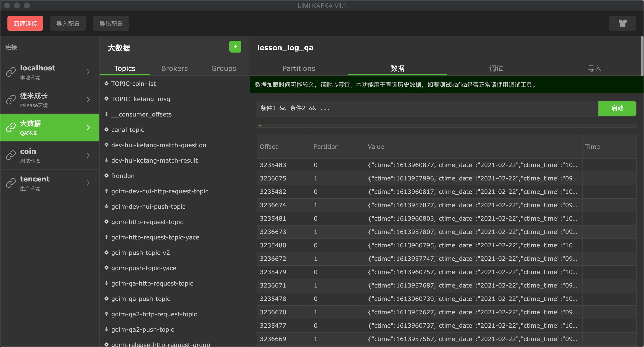The image size is (644, 347).
Task: Click the 导入配置 button
Action: [x=68, y=24]
